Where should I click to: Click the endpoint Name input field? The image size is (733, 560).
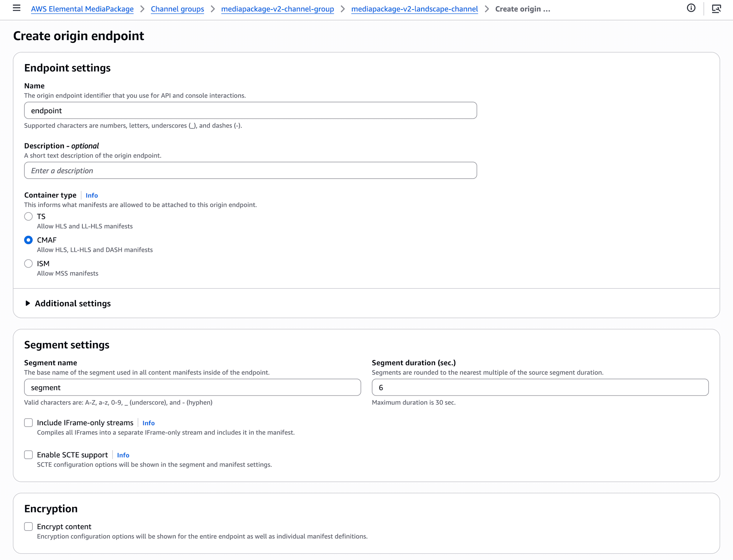(x=250, y=111)
